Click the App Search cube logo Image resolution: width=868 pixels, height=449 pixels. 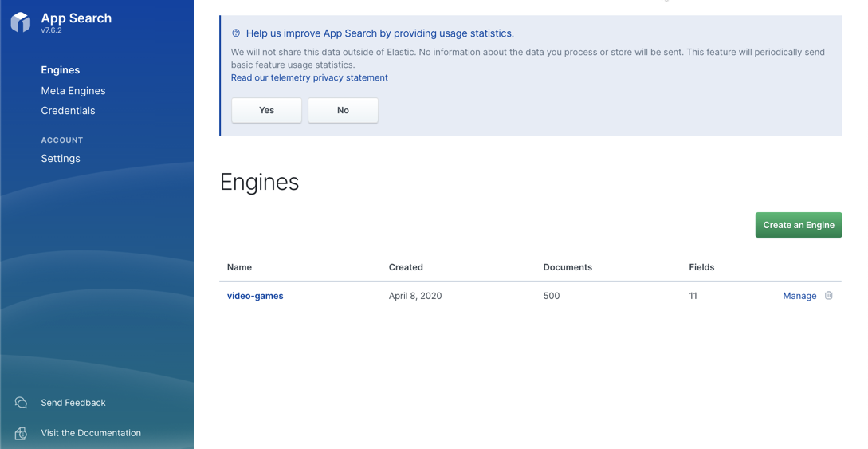click(21, 22)
